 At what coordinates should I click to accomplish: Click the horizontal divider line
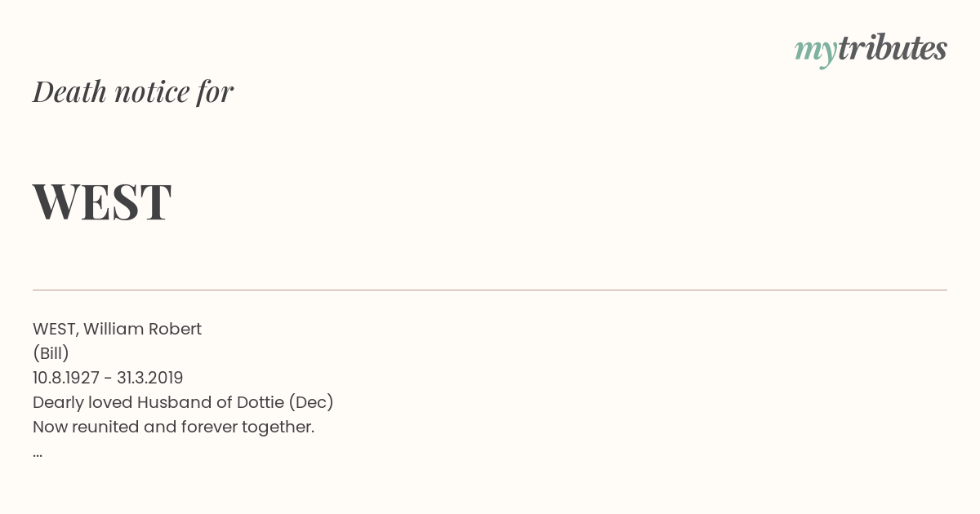click(490, 290)
